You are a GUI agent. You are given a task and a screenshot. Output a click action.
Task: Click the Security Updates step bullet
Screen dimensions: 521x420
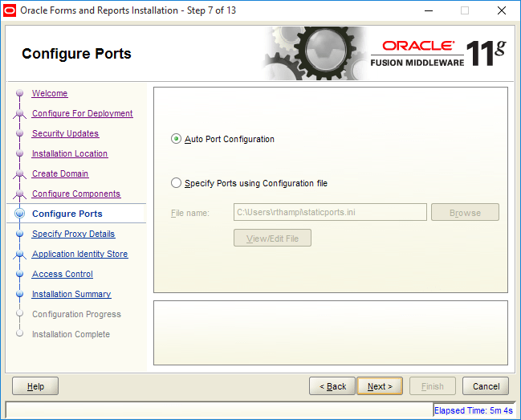pos(19,133)
